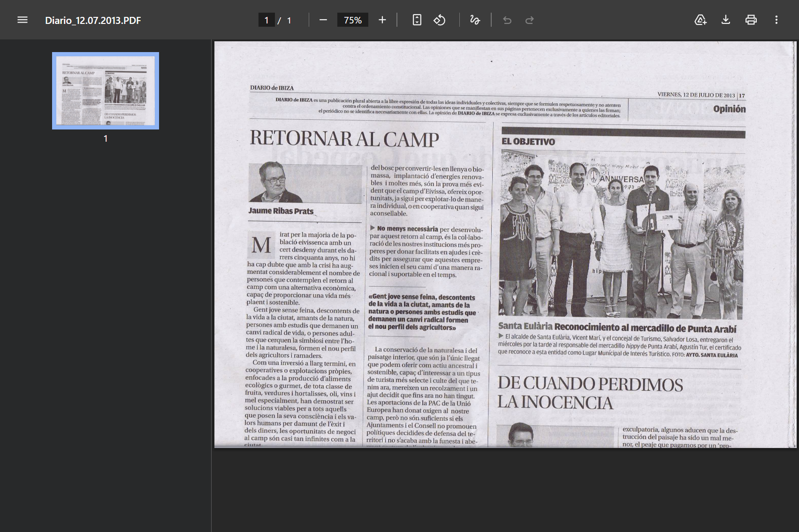Click the 75% zoom level field

tap(353, 20)
